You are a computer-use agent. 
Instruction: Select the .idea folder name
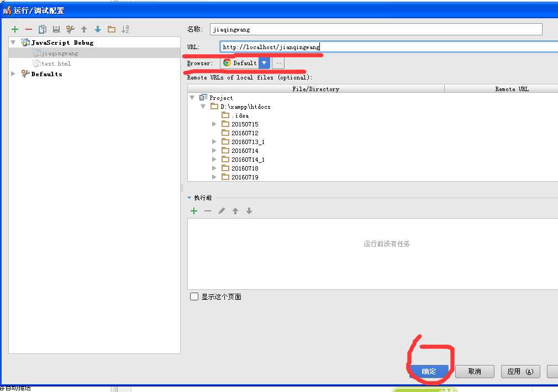(x=240, y=115)
